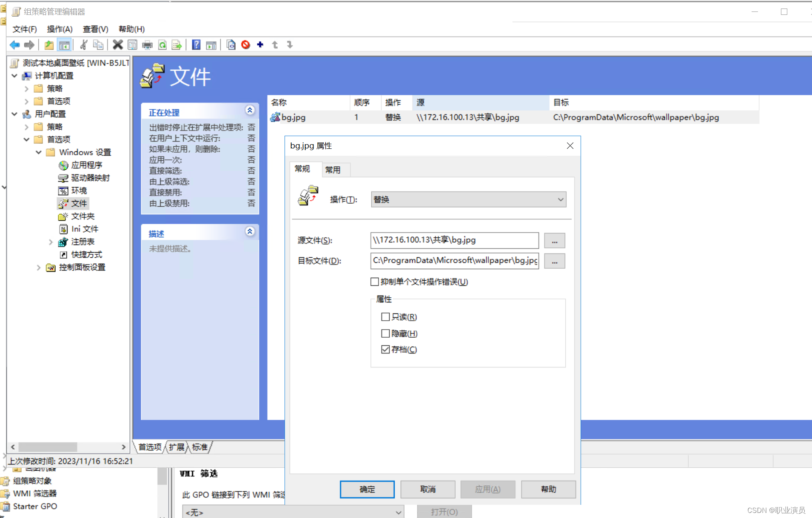Image resolution: width=812 pixels, height=518 pixels.
Task: Browse for source file with ... button
Action: [x=555, y=240]
